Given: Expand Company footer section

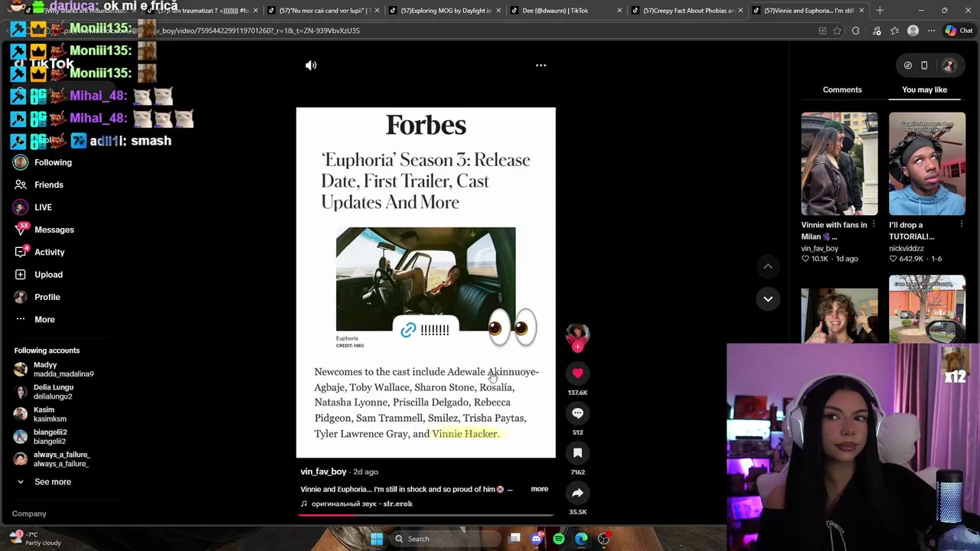Looking at the screenshot, I should tap(29, 514).
